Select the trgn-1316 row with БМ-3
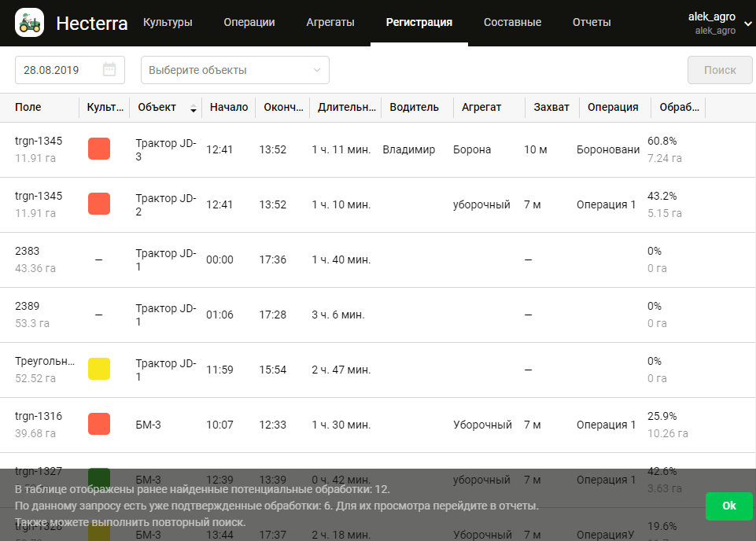The width and height of the screenshot is (756, 541). coord(315,424)
